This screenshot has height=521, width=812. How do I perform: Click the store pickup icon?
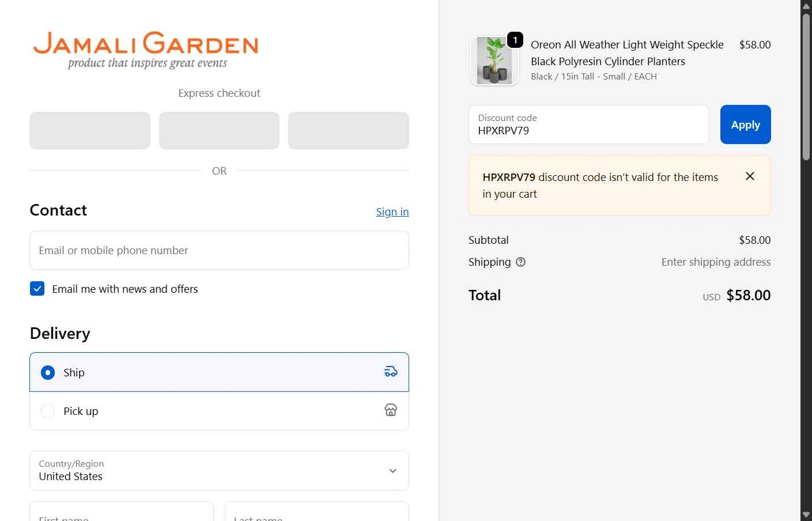(391, 410)
